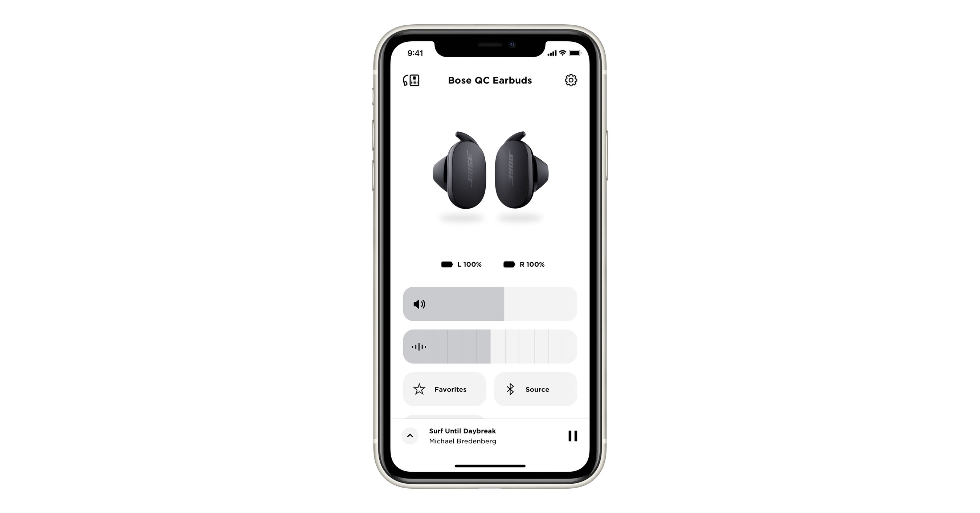Viewport: 980px width, 513px height.
Task: Select the Bose QC Earbuds title
Action: (x=490, y=81)
